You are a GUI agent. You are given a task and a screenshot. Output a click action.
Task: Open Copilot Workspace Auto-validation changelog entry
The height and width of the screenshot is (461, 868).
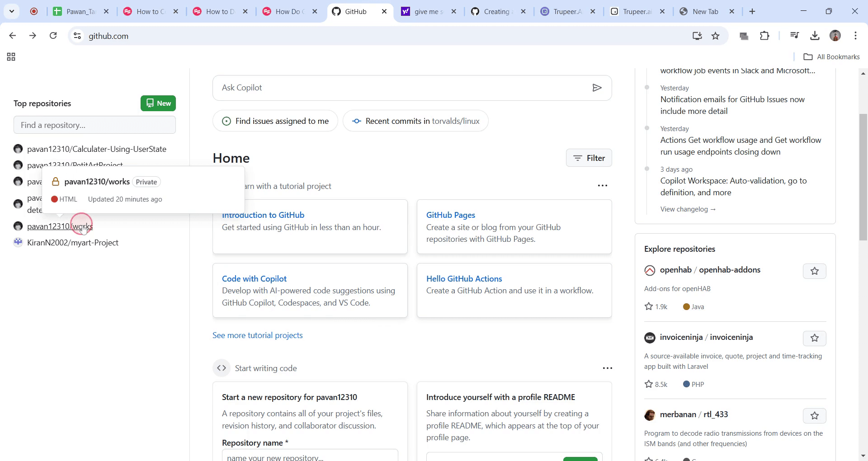[733, 187]
